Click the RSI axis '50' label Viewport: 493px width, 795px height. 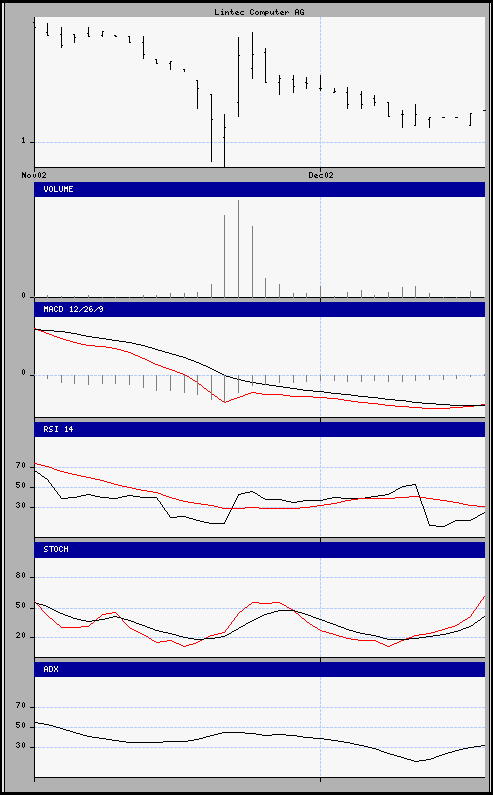(x=20, y=486)
